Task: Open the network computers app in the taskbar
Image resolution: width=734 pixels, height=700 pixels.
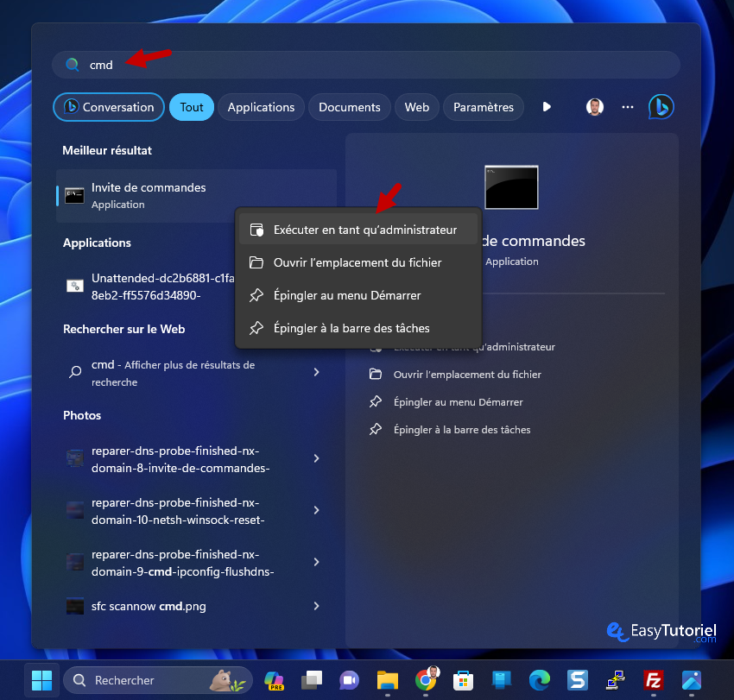Action: (x=615, y=680)
